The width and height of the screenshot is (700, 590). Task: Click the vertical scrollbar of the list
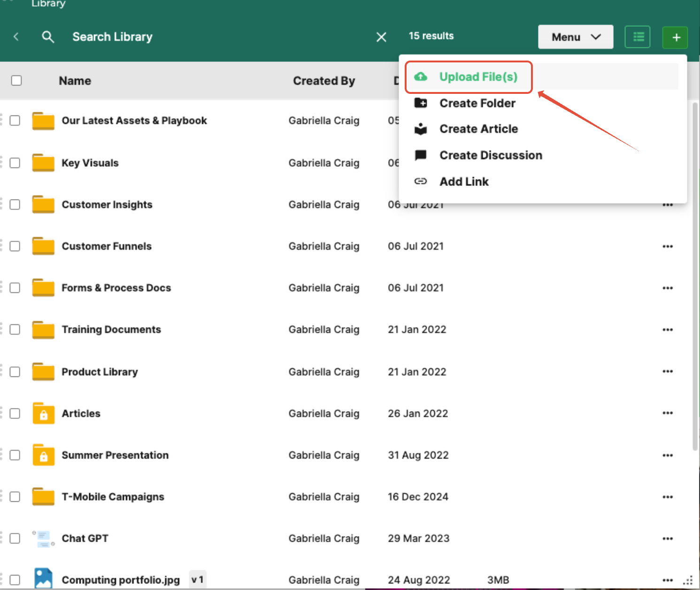pos(695,277)
